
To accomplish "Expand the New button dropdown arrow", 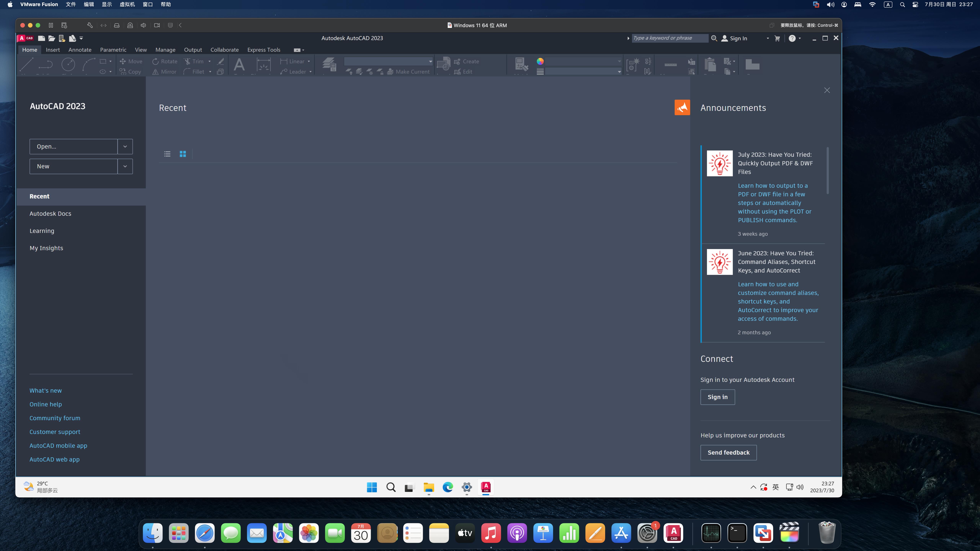I will coord(125,166).
